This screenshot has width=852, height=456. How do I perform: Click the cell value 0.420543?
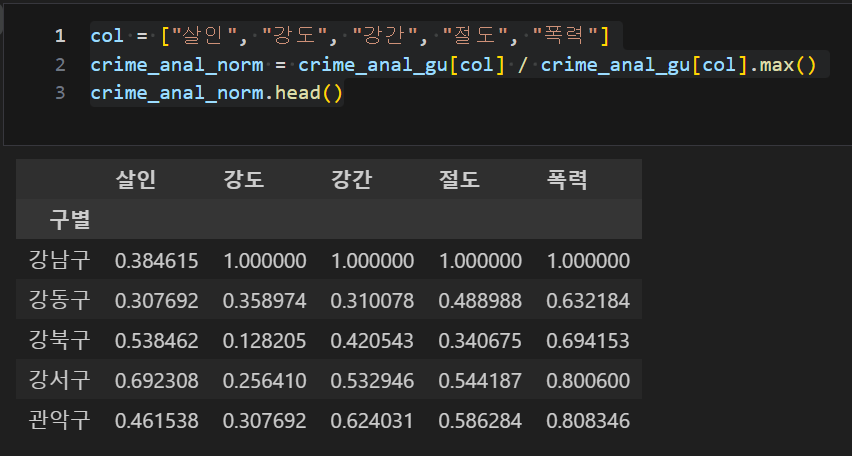coord(372,341)
